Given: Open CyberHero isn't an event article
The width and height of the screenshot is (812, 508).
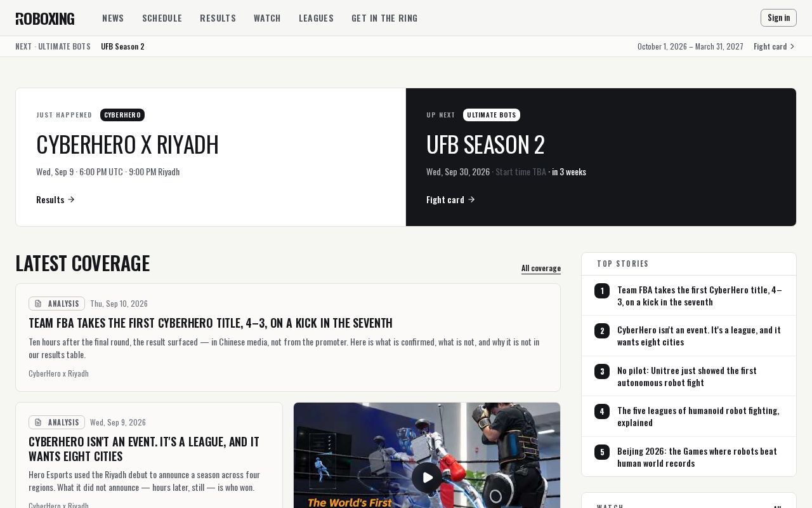Looking at the screenshot, I should 144,448.
